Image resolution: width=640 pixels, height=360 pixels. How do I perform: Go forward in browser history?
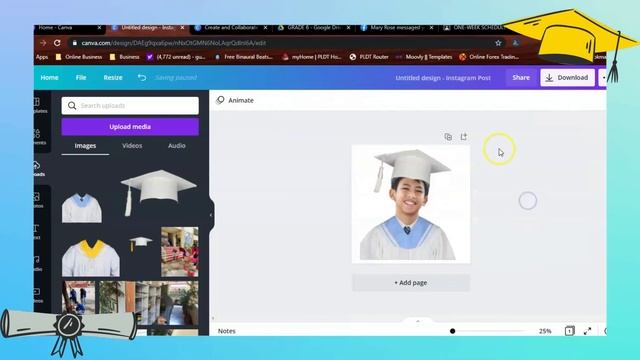point(43,43)
